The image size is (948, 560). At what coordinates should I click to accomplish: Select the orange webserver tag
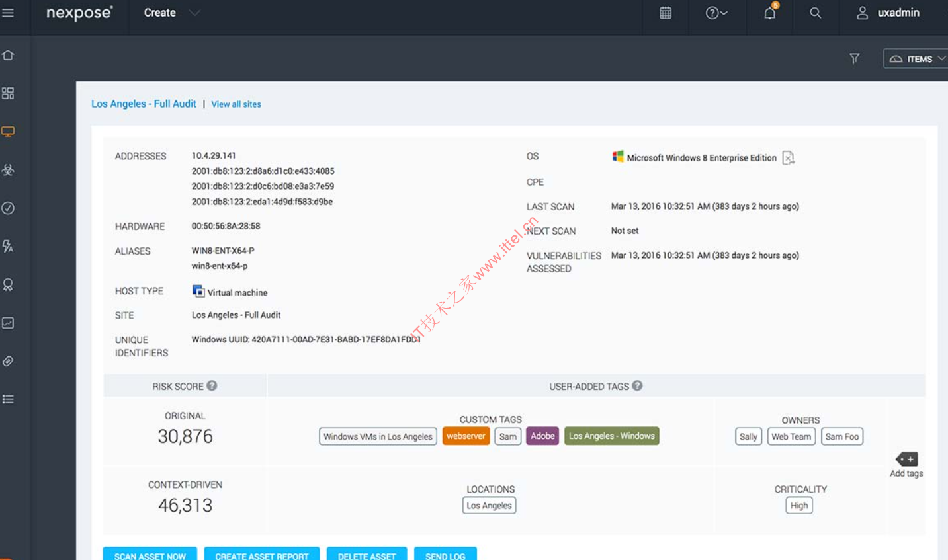[x=466, y=436]
